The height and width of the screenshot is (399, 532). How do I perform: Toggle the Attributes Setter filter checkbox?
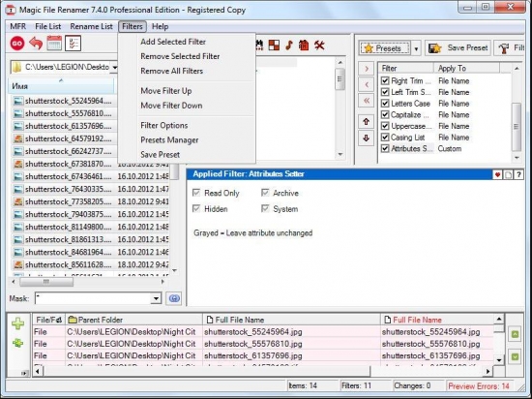385,148
